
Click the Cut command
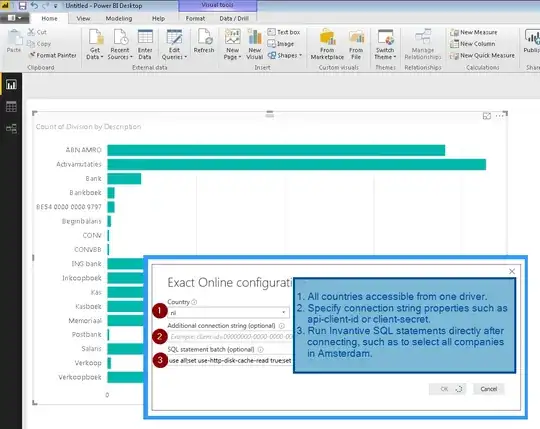37,32
